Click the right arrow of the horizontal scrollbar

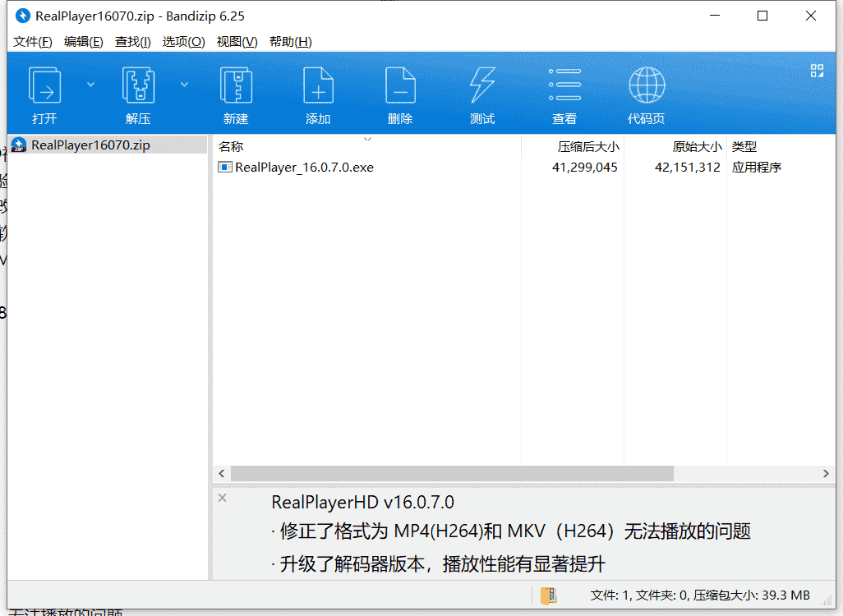pos(826,474)
